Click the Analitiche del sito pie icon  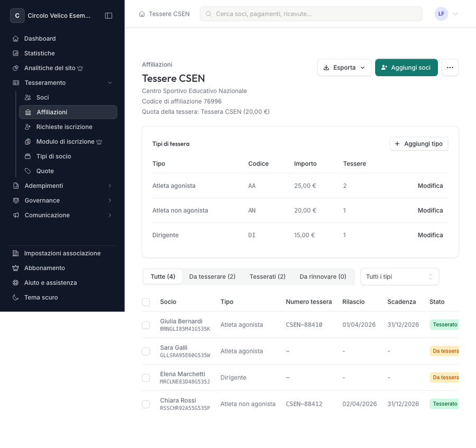[15, 68]
